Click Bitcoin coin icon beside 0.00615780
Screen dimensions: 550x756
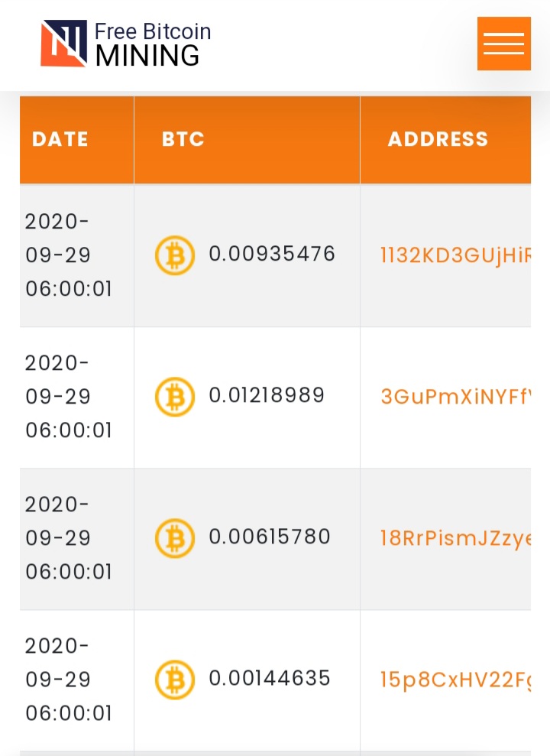coord(175,538)
